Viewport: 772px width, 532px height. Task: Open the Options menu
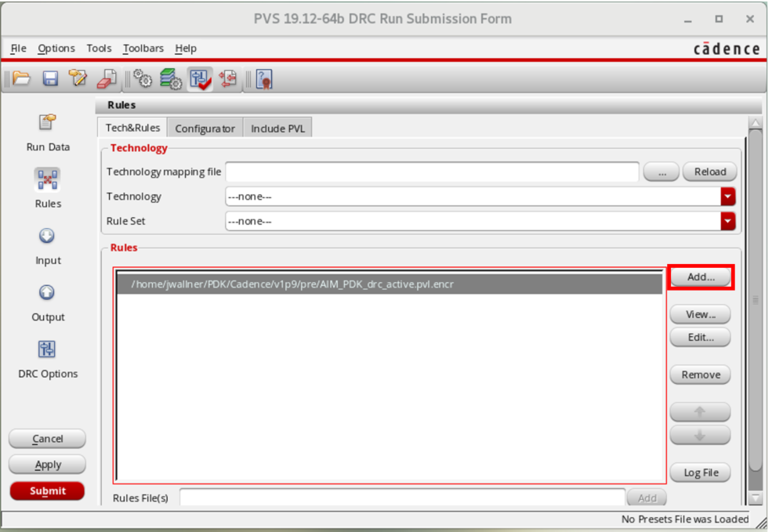click(56, 49)
